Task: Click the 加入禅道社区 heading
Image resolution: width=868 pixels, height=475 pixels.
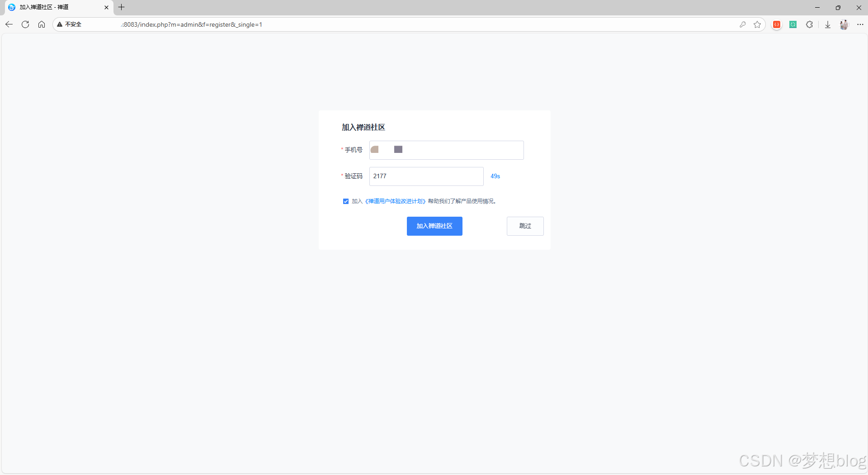Action: click(363, 128)
